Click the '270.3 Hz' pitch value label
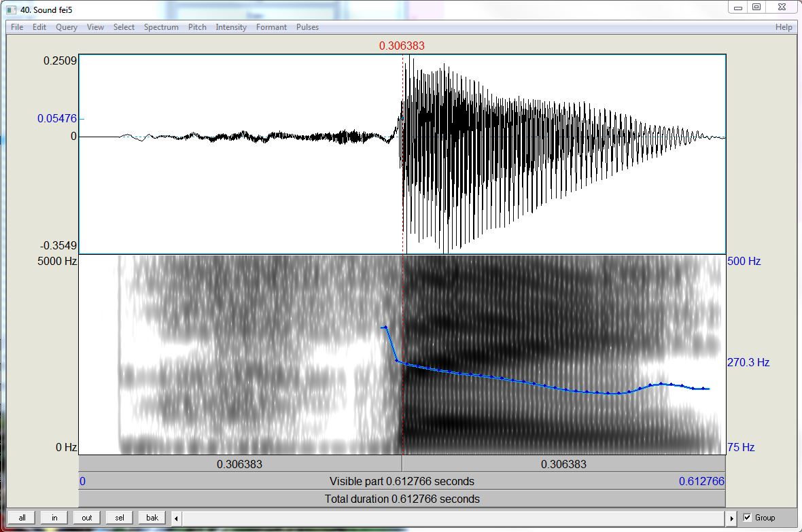 748,362
